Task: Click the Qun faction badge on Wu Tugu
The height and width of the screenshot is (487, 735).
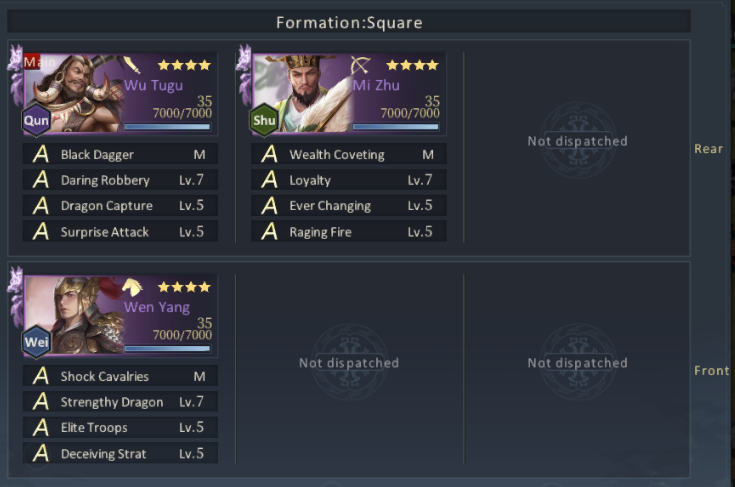Action: tap(36, 120)
